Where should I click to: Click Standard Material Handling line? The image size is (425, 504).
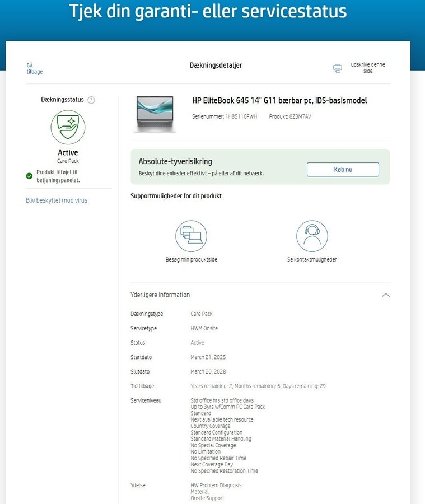[x=221, y=438]
